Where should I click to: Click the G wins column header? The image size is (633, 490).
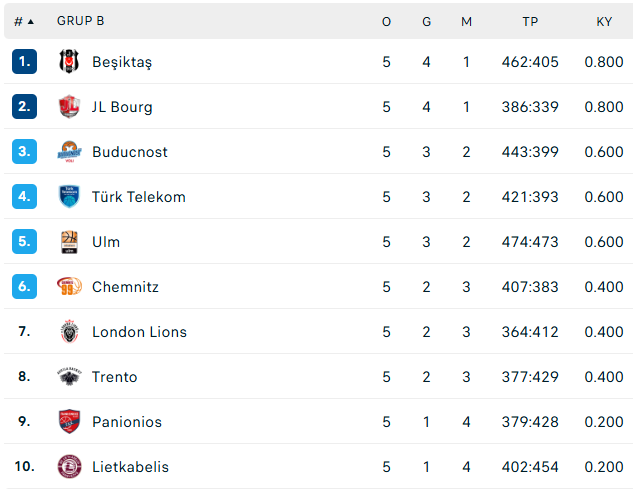click(x=426, y=21)
